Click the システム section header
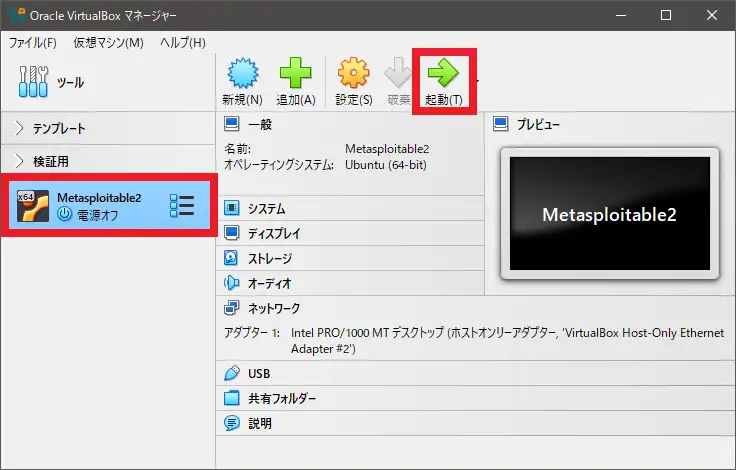The image size is (736, 470). pyautogui.click(x=266, y=209)
